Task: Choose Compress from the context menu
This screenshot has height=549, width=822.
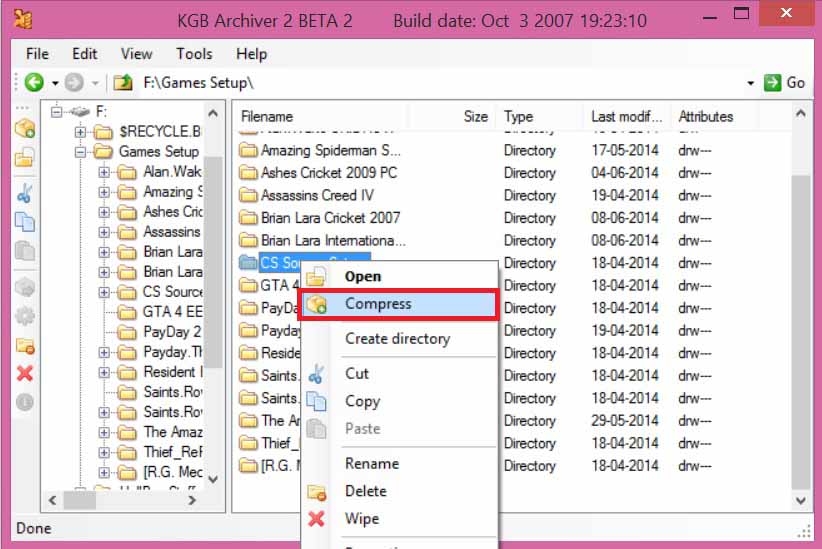Action: click(x=399, y=304)
